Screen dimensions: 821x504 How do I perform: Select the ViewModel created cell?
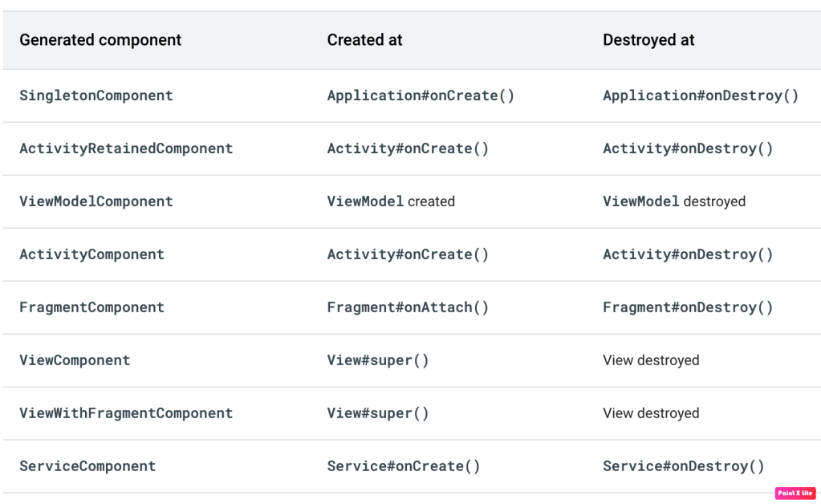(391, 201)
